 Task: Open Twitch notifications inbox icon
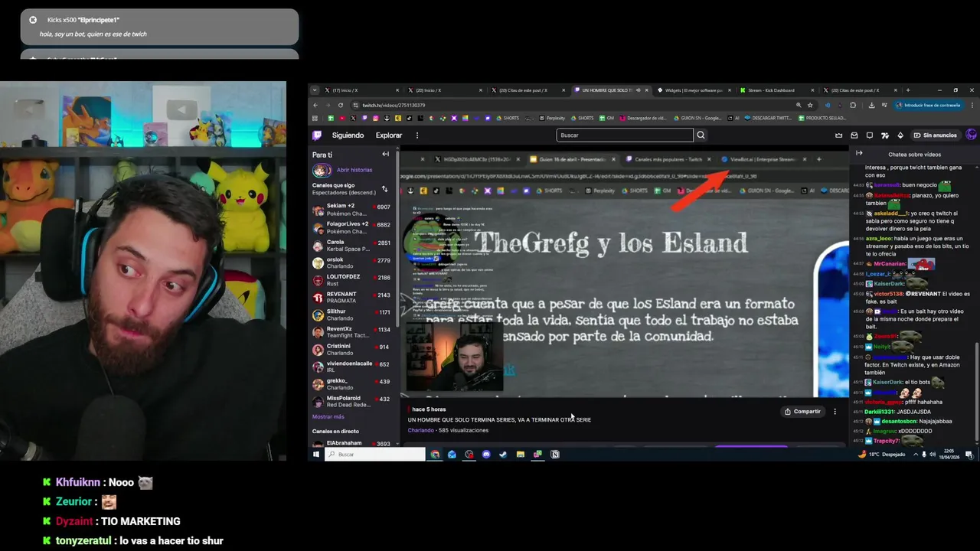tap(854, 135)
